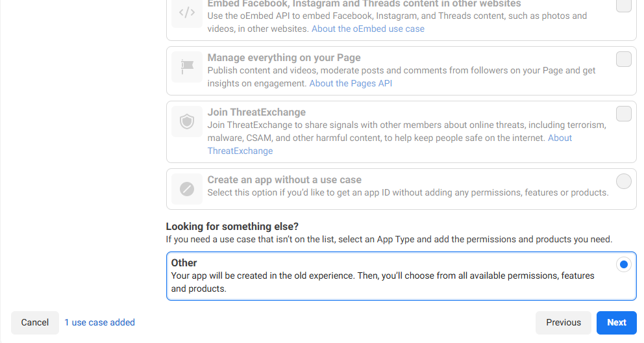This screenshot has height=343, width=644.
Task: Check the Manage everything on your Page checkbox
Action: pyautogui.click(x=623, y=60)
